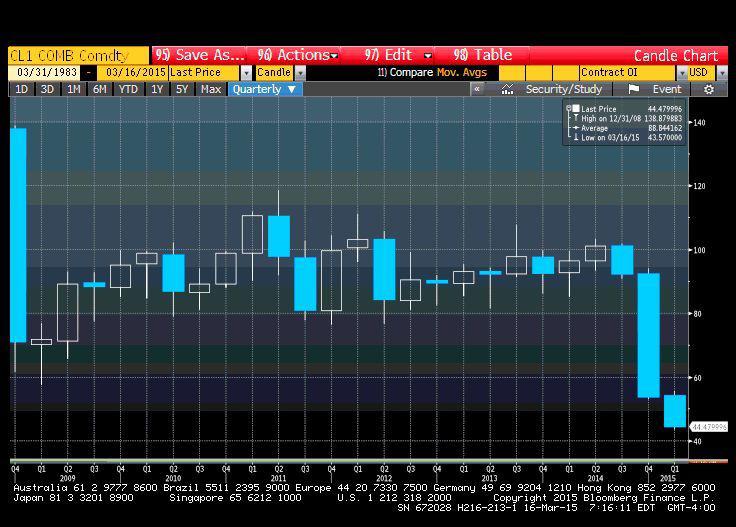Open the Edit dropdown menu
This screenshot has height=527, width=736.
coord(398,55)
